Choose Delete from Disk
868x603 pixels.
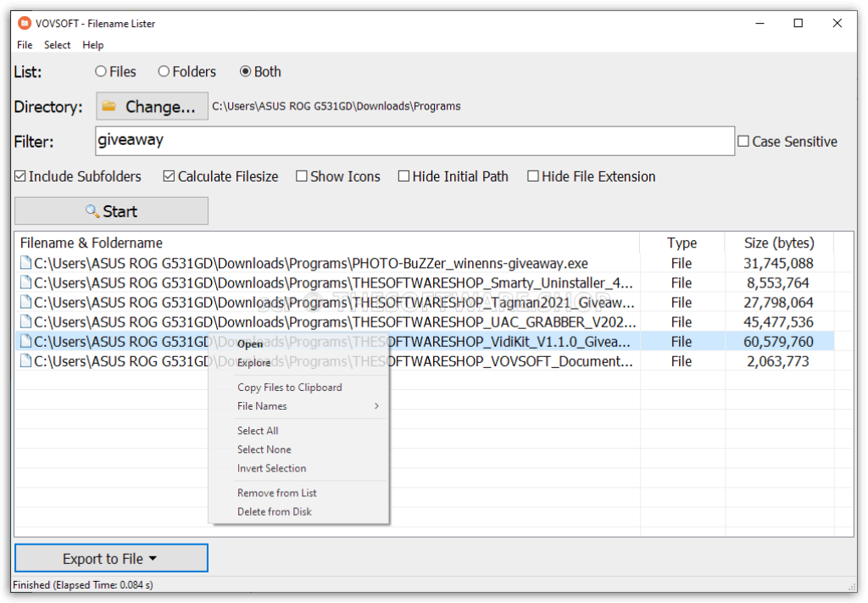pos(275,511)
